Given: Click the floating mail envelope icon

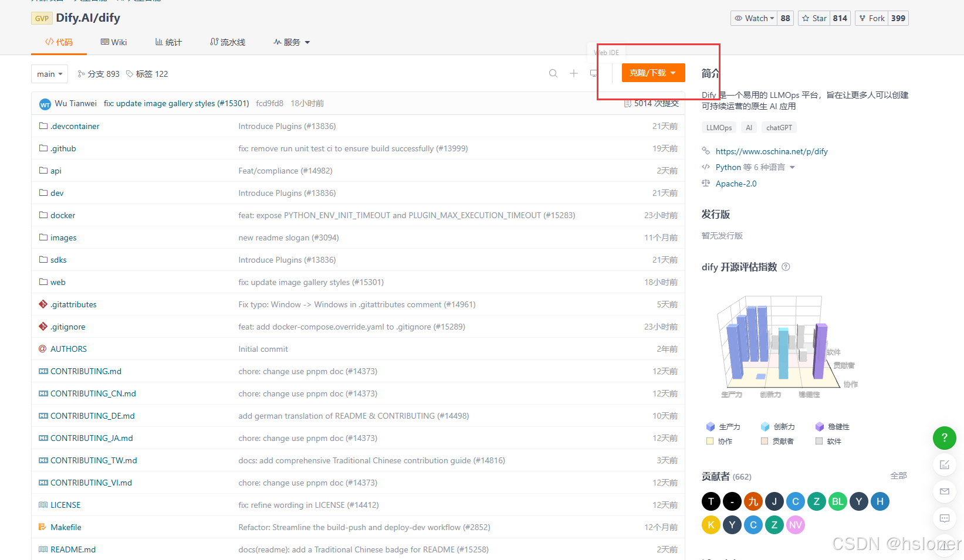Looking at the screenshot, I should coord(944,491).
